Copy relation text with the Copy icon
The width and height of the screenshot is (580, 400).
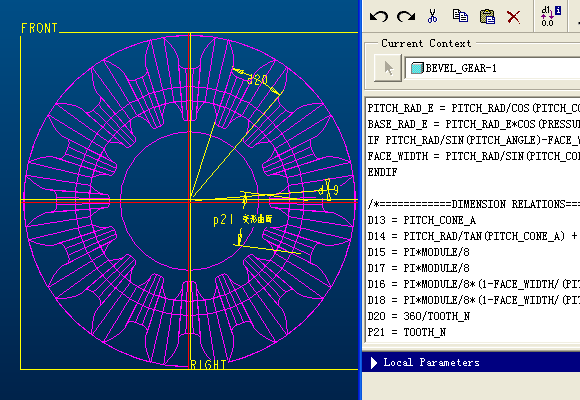(460, 16)
